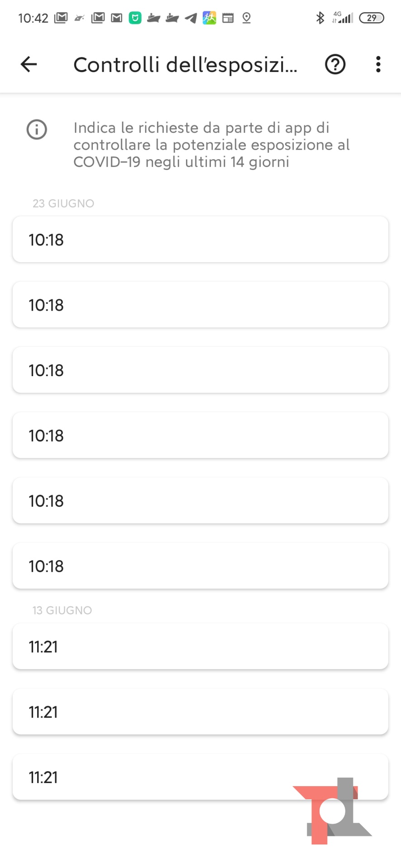Image resolution: width=401 pixels, height=868 pixels.
Task: Open the last 10:18 check of 23 Giugno
Action: pos(200,566)
